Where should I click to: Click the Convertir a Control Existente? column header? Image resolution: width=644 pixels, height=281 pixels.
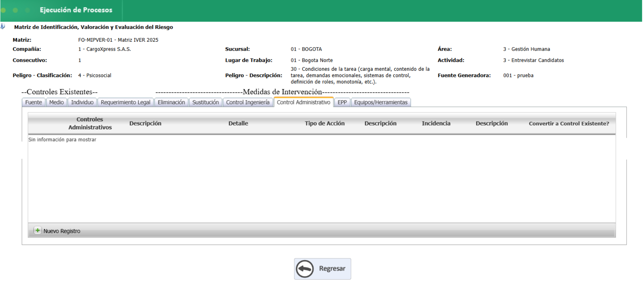click(569, 124)
